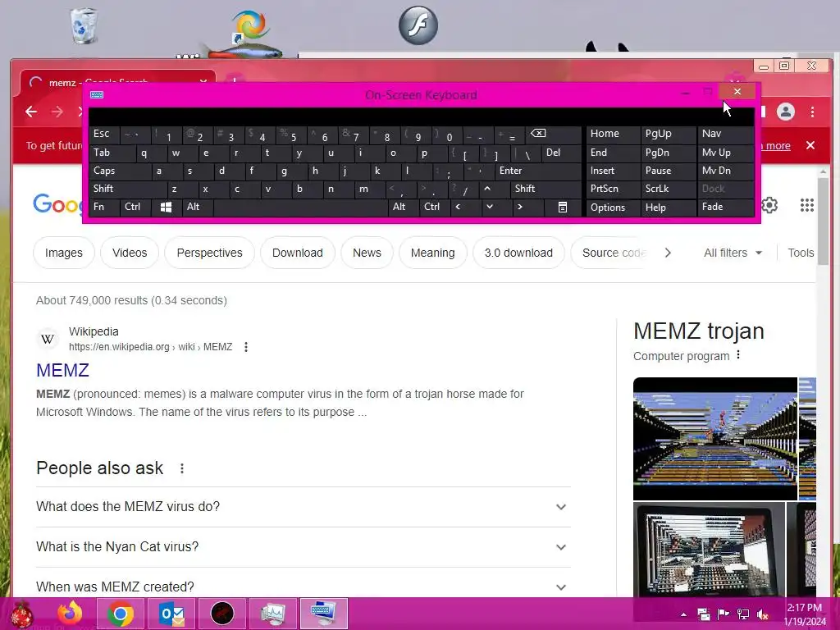The height and width of the screenshot is (630, 840).
Task: Toggle the ScrLk key
Action: (668, 189)
